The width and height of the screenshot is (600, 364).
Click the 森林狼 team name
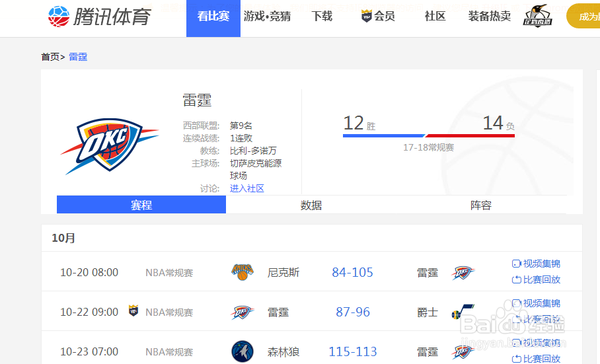[x=283, y=351]
